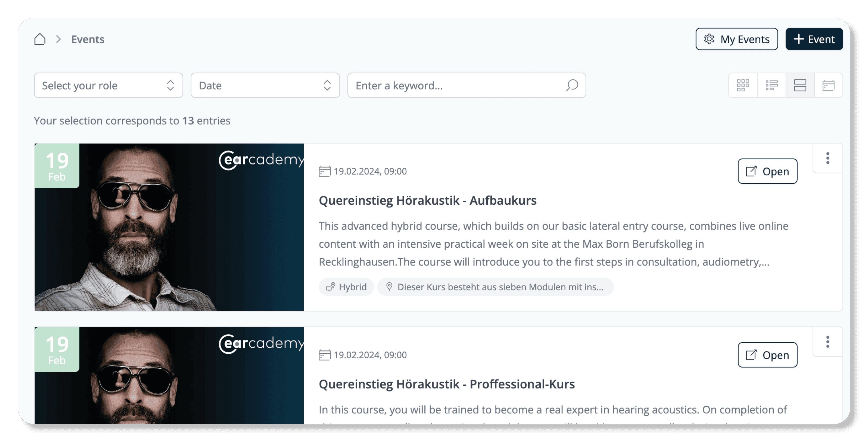
Task: Switch to compact list view
Action: click(x=771, y=85)
